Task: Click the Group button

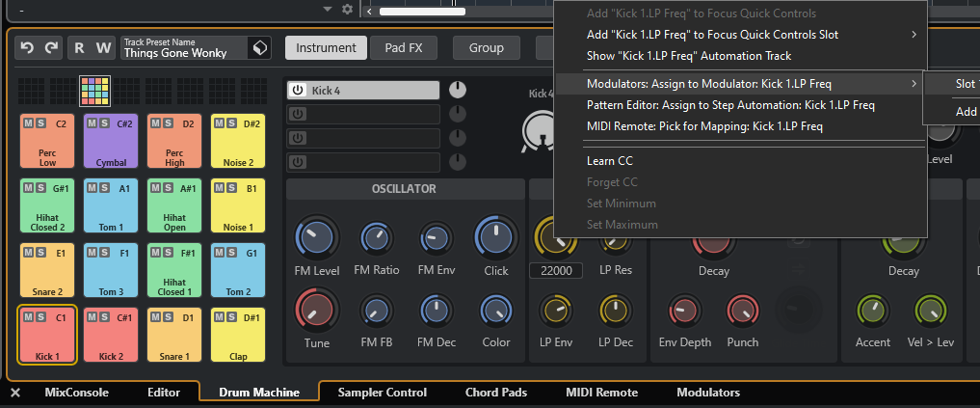Action: pyautogui.click(x=486, y=47)
